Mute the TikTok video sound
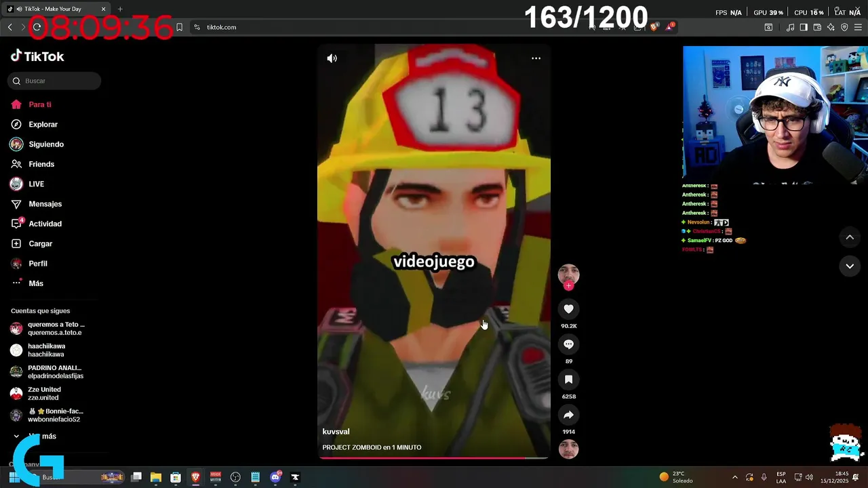The height and width of the screenshot is (488, 868). pyautogui.click(x=332, y=58)
